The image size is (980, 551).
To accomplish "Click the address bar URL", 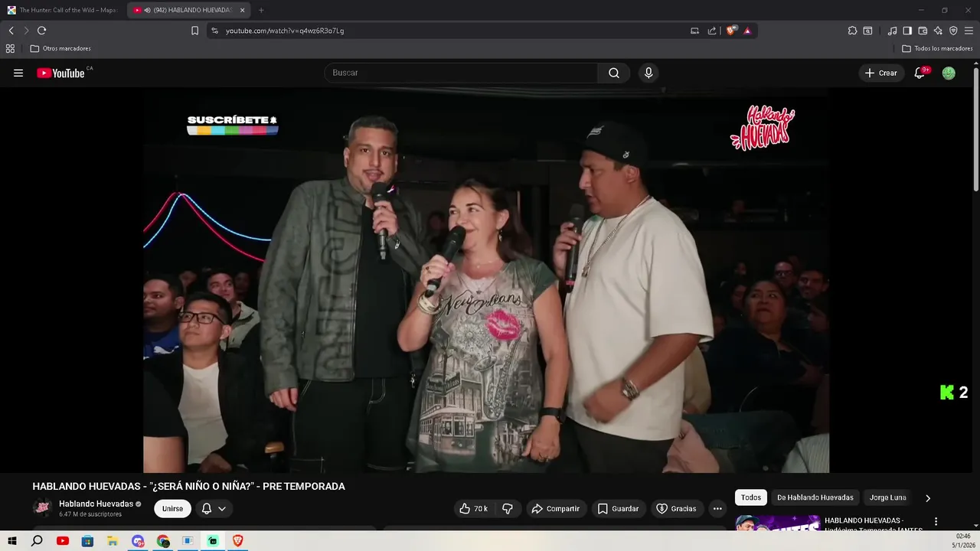I will click(x=285, y=31).
